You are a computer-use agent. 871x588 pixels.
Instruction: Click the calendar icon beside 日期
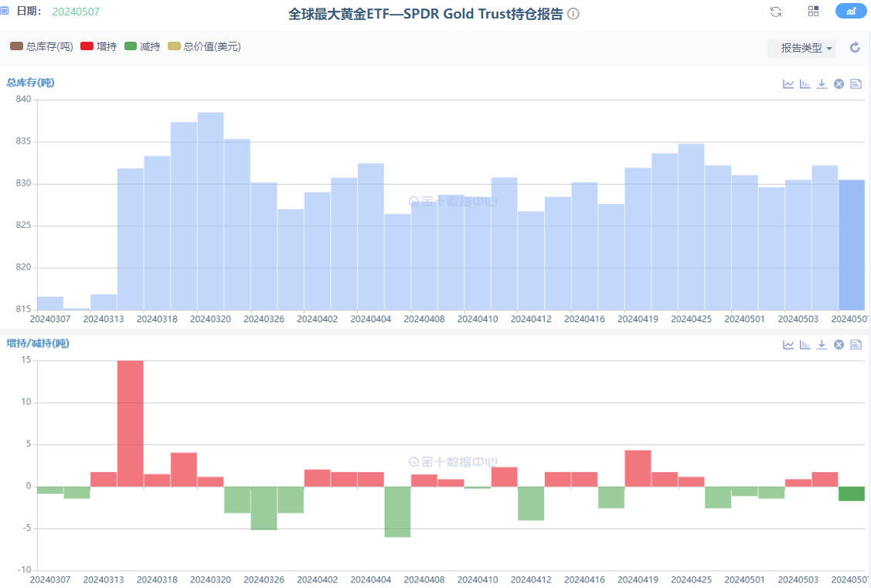coord(5,11)
